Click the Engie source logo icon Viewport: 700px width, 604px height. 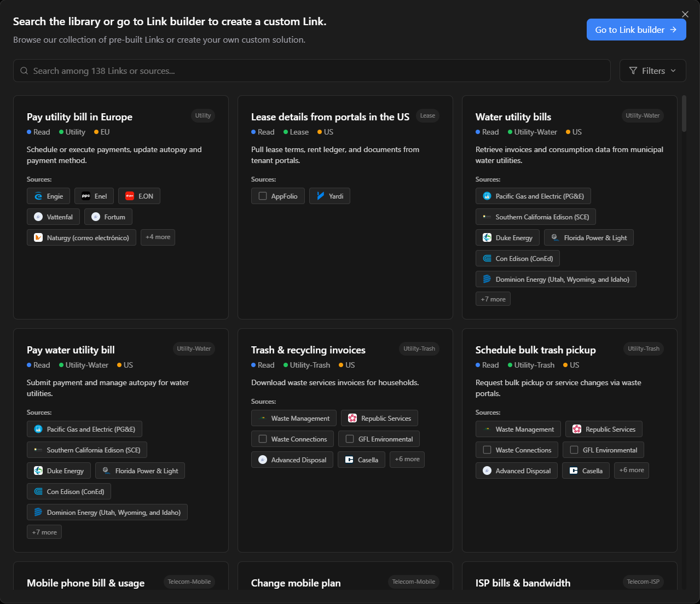pos(38,196)
